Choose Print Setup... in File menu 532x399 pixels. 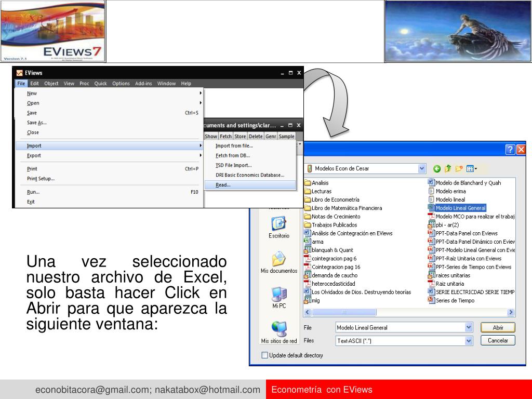point(109,179)
